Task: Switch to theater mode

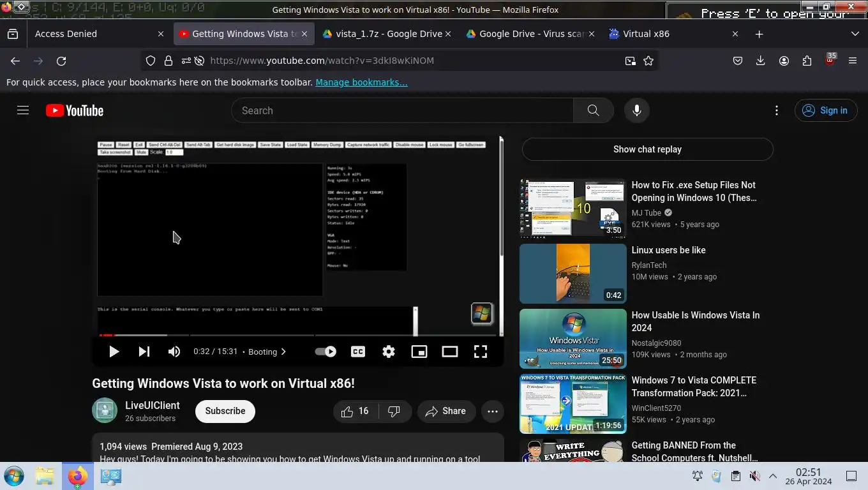Action: pyautogui.click(x=450, y=352)
